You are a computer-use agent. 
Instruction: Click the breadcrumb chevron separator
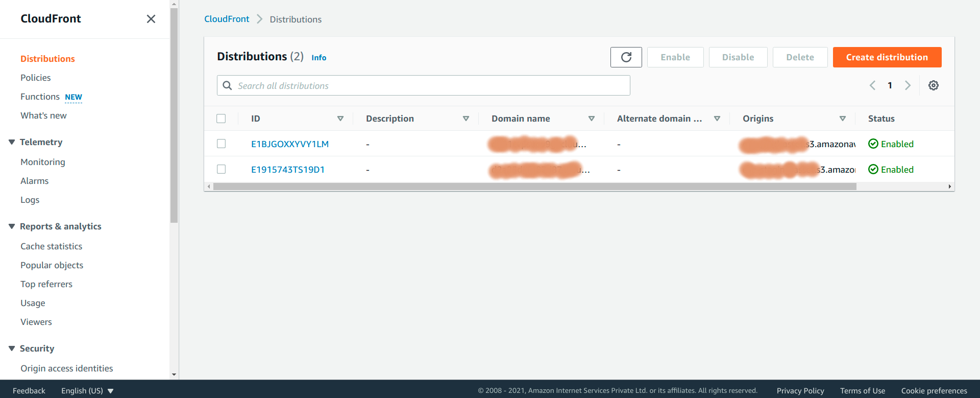259,19
